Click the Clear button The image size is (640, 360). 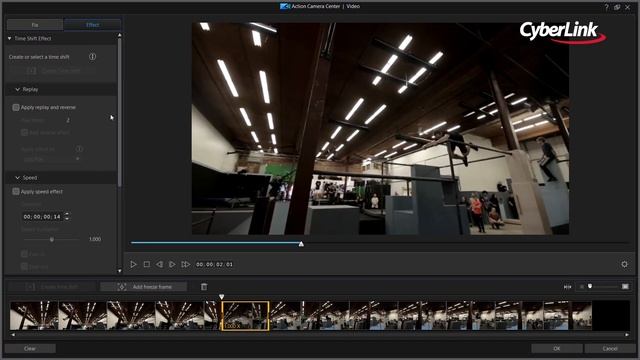coord(30,349)
